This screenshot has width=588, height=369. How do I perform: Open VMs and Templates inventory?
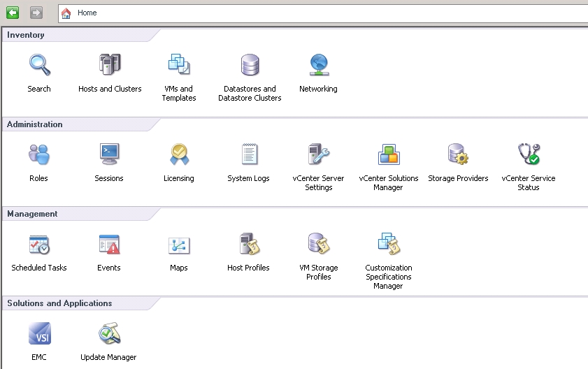click(x=179, y=65)
